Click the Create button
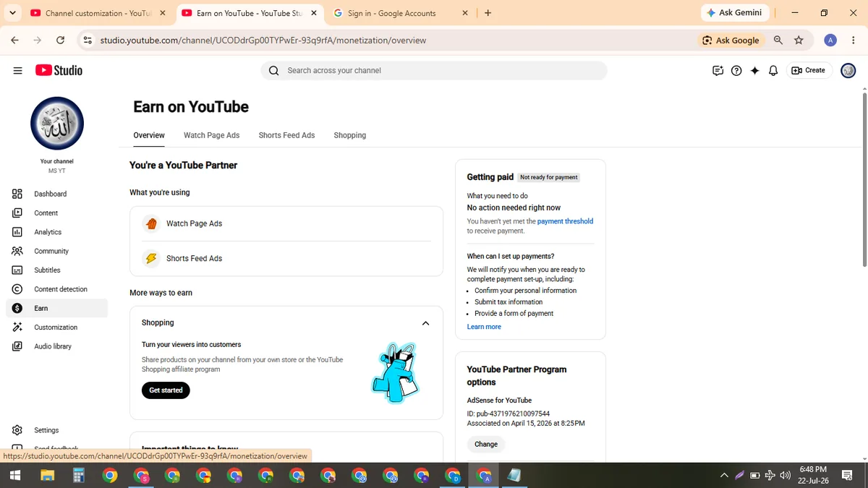The image size is (868, 488). [809, 70]
